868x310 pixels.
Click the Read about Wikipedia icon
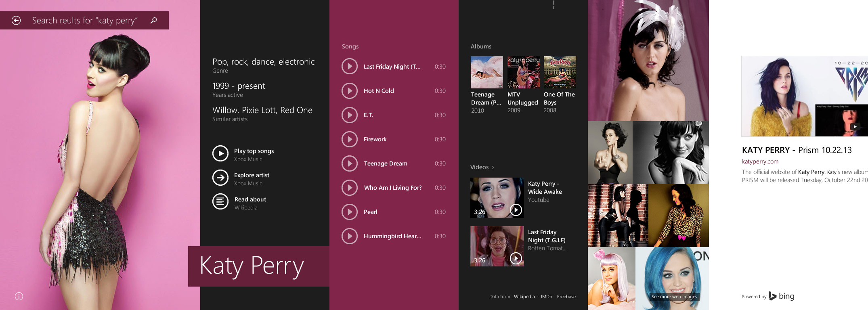pyautogui.click(x=220, y=201)
